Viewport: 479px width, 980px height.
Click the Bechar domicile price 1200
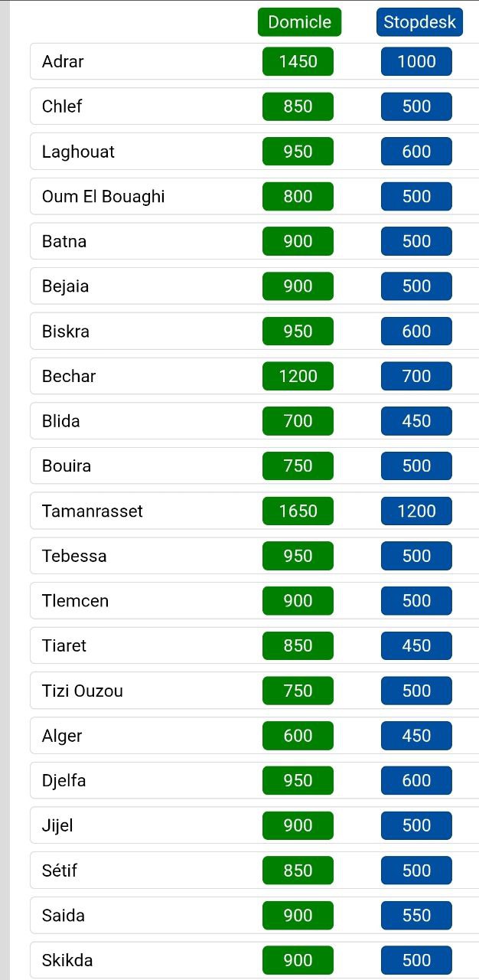point(298,376)
